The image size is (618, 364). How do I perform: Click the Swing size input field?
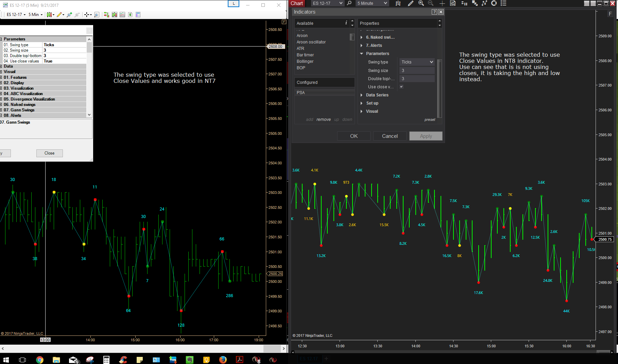click(417, 70)
